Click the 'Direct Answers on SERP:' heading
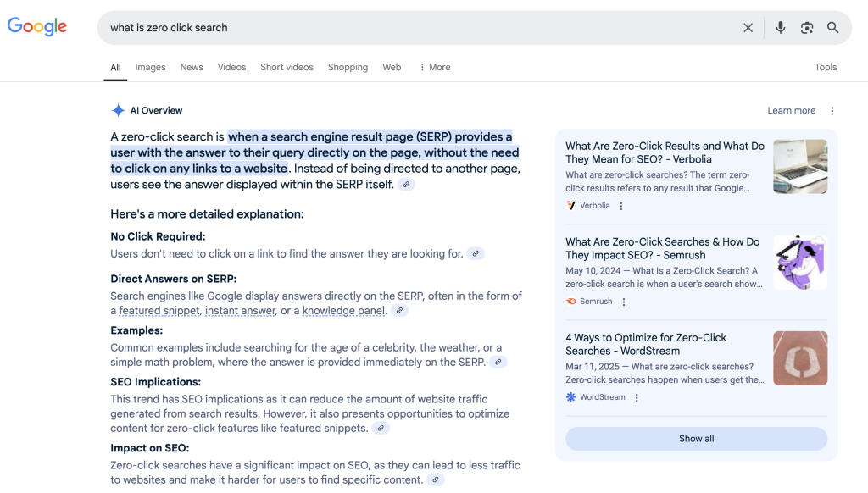The width and height of the screenshot is (868, 493). [x=173, y=279]
